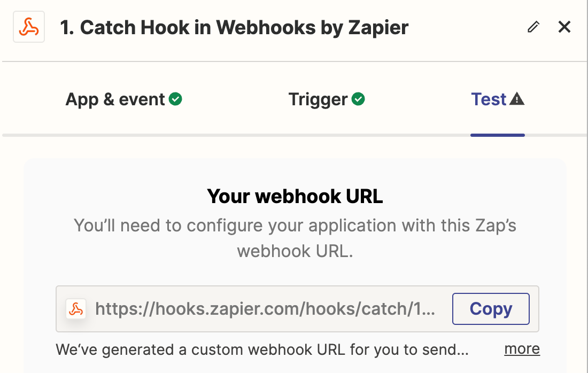Click the green checkmark next to Trigger
Viewport: 588px width, 373px height.
click(358, 99)
